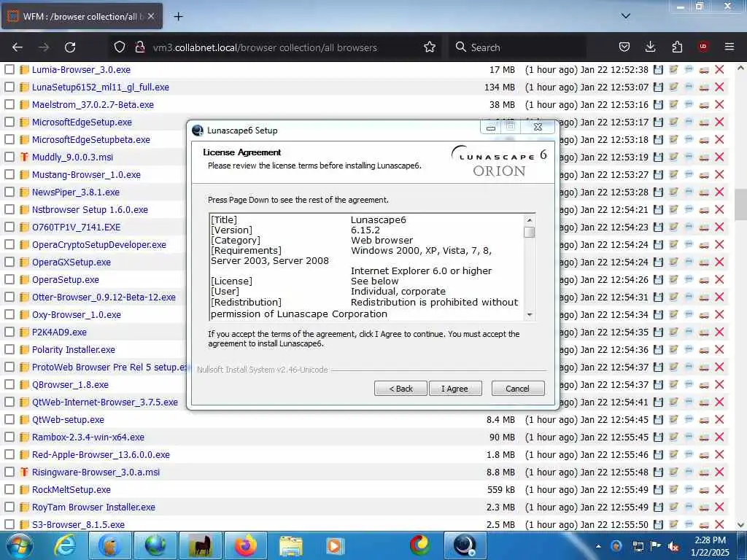The height and width of the screenshot is (560, 747).
Task: Open Firefox from the taskbar
Action: [x=245, y=545]
